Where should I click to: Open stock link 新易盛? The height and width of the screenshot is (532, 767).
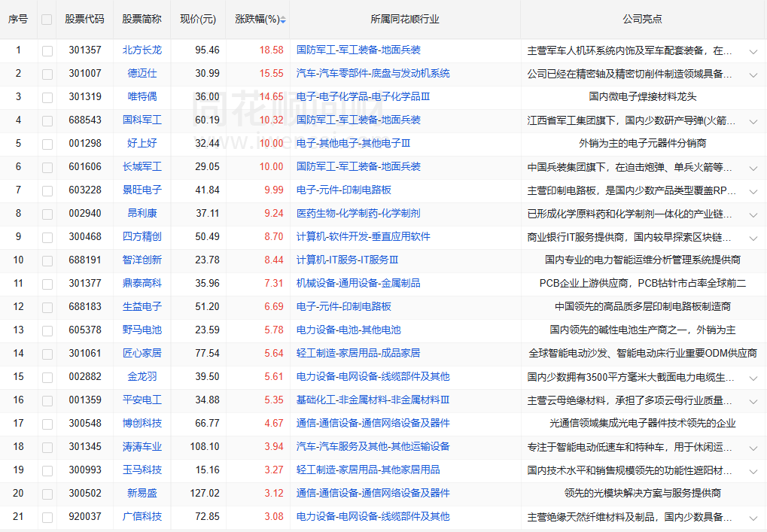tap(142, 493)
